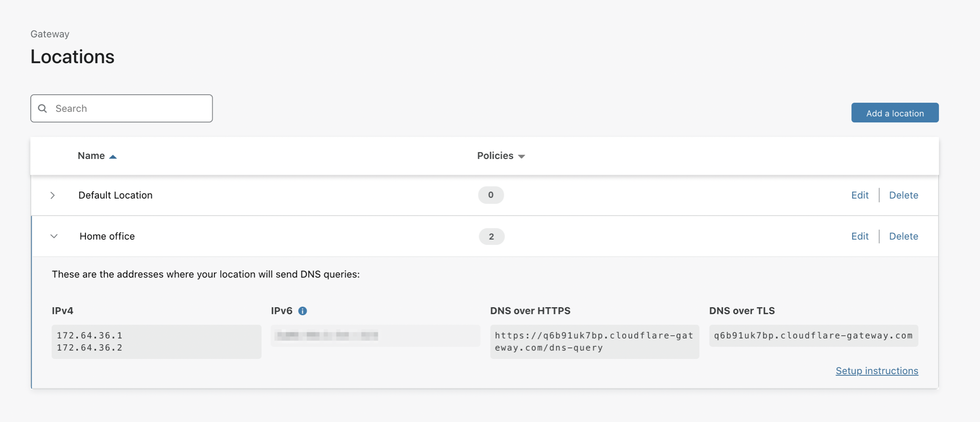This screenshot has width=980, height=422.
Task: Open the Setup instructions link
Action: coord(877,371)
